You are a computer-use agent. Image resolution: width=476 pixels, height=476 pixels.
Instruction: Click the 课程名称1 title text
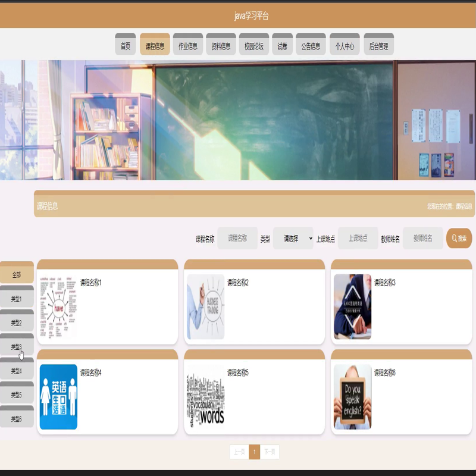pos(91,283)
